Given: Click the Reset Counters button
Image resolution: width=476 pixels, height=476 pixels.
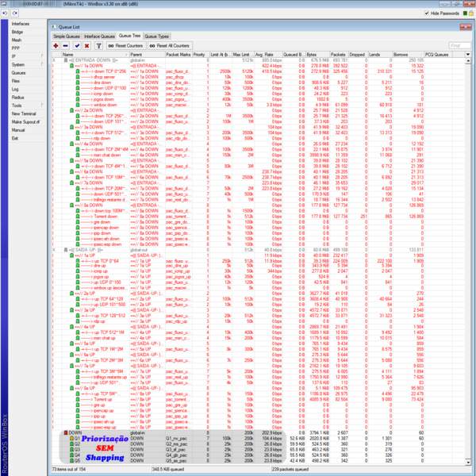Looking at the screenshot, I should [x=125, y=46].
